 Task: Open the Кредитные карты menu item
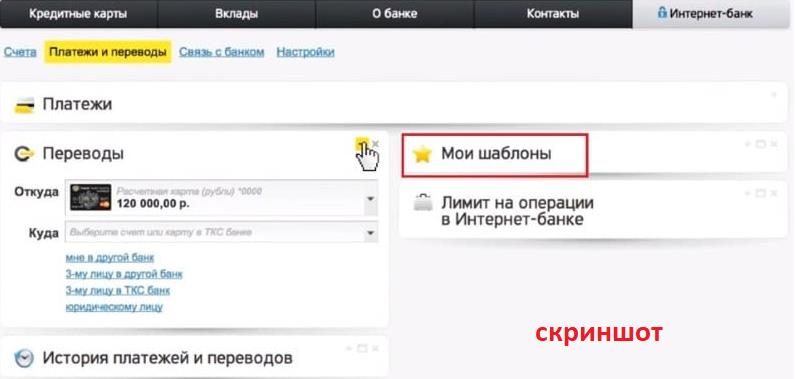tap(78, 14)
